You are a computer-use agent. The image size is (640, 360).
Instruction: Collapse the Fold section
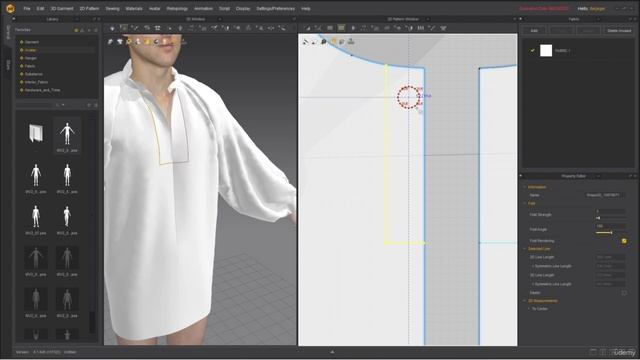click(x=525, y=203)
